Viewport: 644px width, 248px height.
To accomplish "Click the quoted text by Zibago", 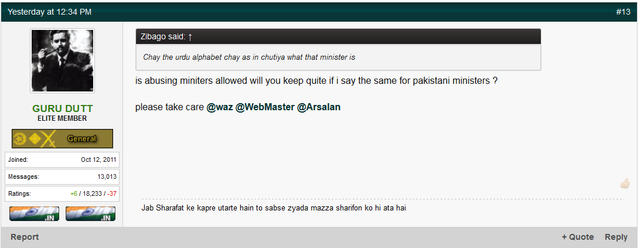I will point(249,57).
